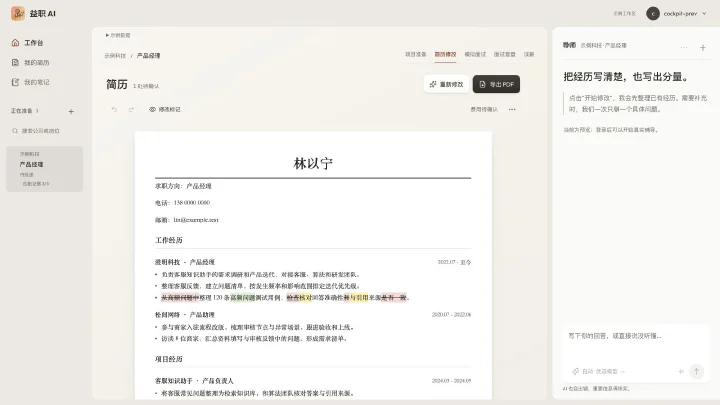Image resolution: width=720 pixels, height=405 pixels.
Task: Start a new mentor chat with plus icon
Action: (x=703, y=47)
